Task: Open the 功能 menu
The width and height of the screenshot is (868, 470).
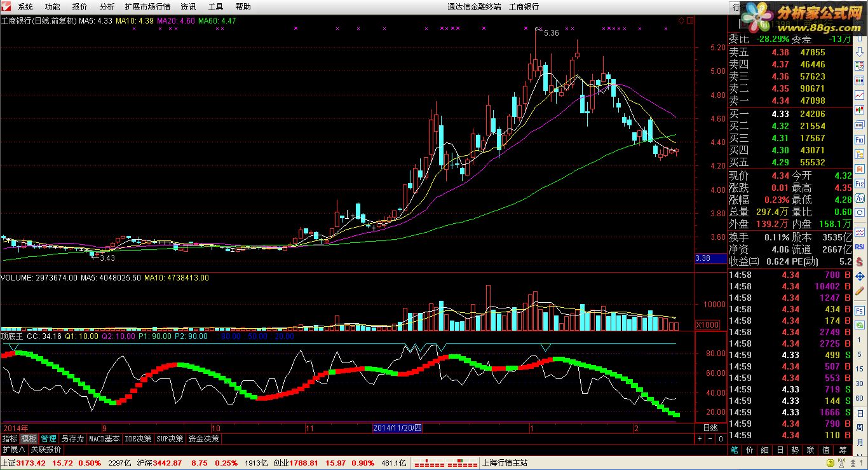Action: pos(53,6)
